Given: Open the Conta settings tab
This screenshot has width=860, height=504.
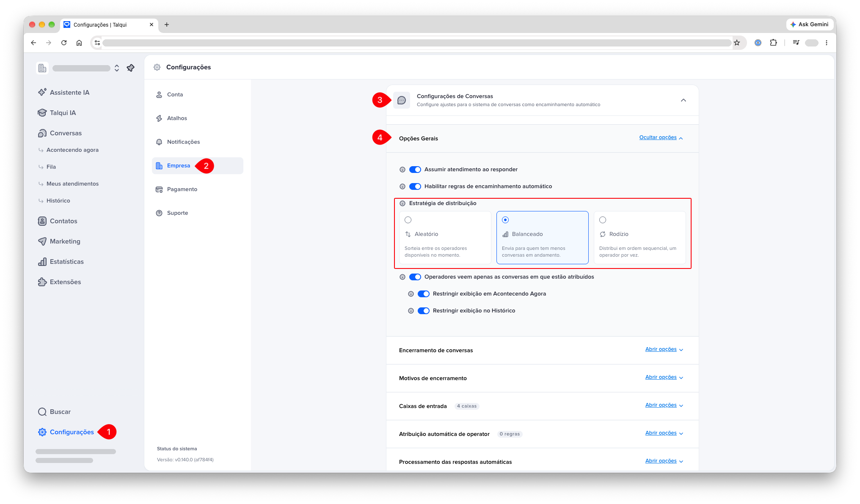Looking at the screenshot, I should [x=198, y=95].
